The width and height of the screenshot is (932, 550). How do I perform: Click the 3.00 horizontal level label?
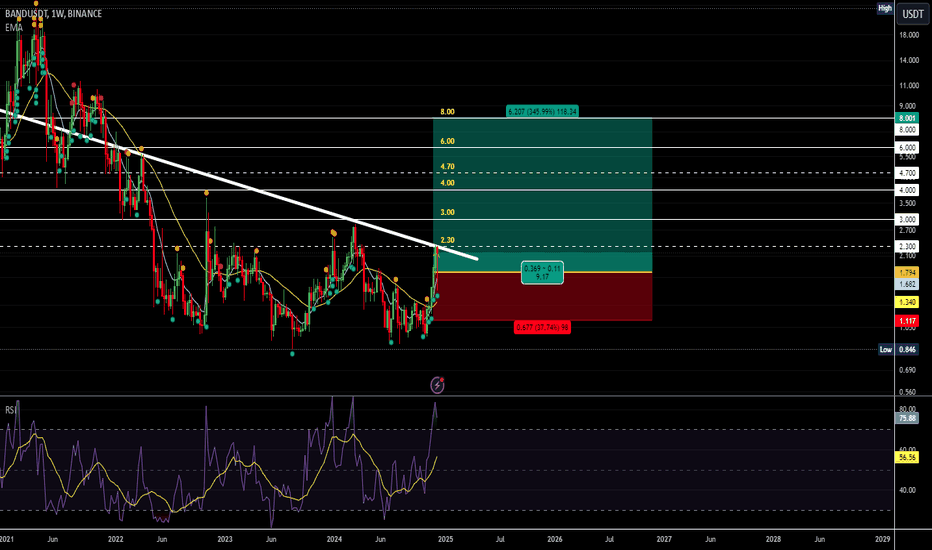tap(447, 212)
